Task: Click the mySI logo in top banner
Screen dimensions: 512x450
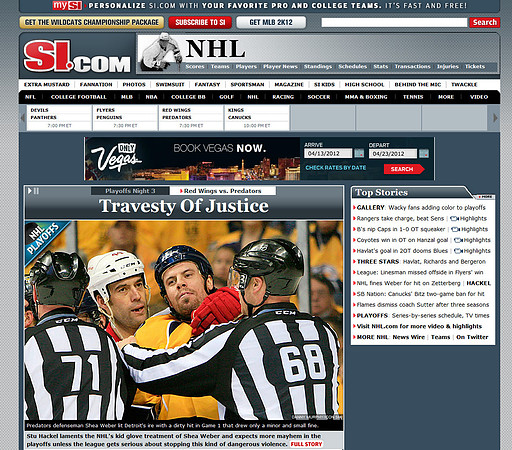Action: [x=67, y=5]
